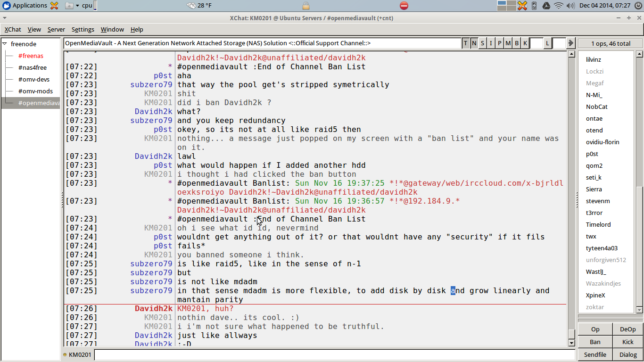644x362 pixels.
Task: Open the Applications menu icon
Action: point(6,6)
